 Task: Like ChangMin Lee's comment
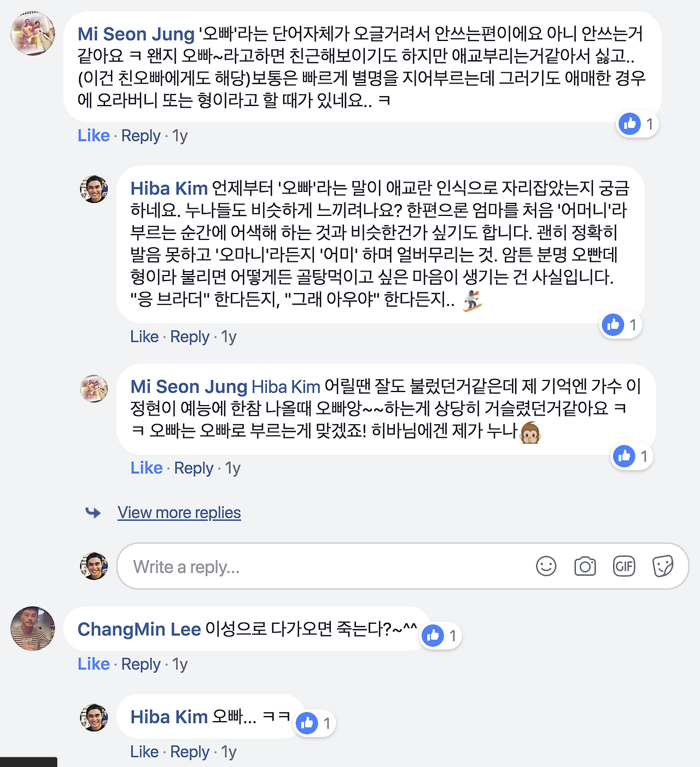(x=94, y=664)
